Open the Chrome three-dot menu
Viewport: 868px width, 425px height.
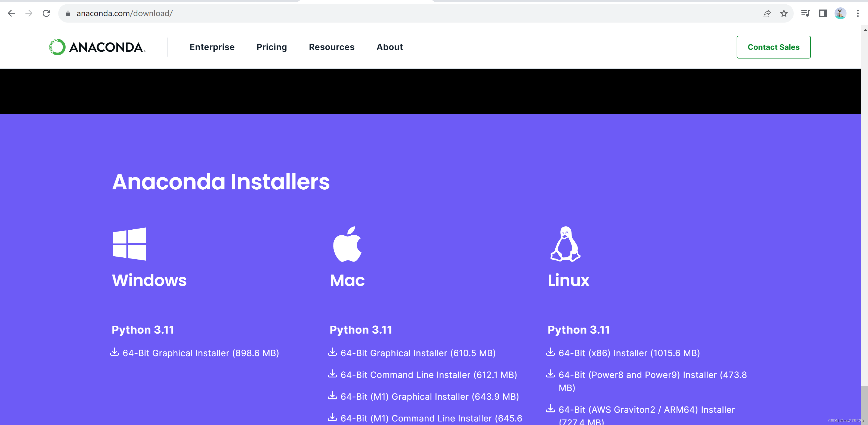tap(858, 14)
